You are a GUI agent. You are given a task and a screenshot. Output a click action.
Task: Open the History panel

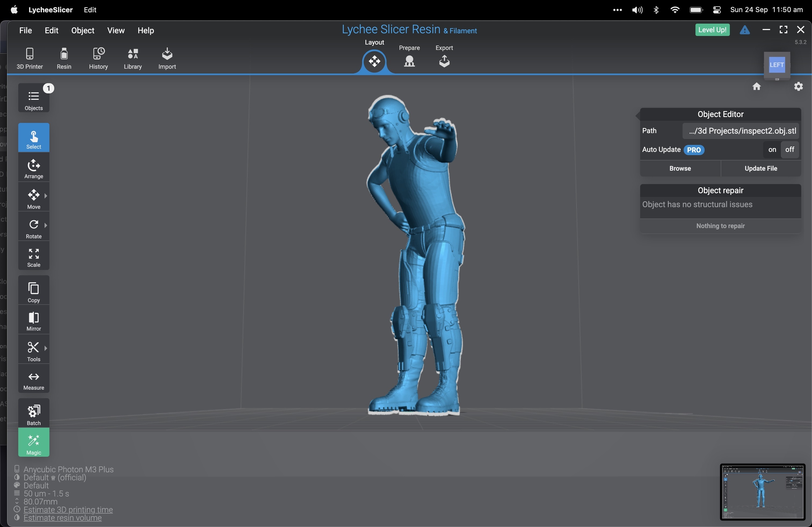click(98, 59)
